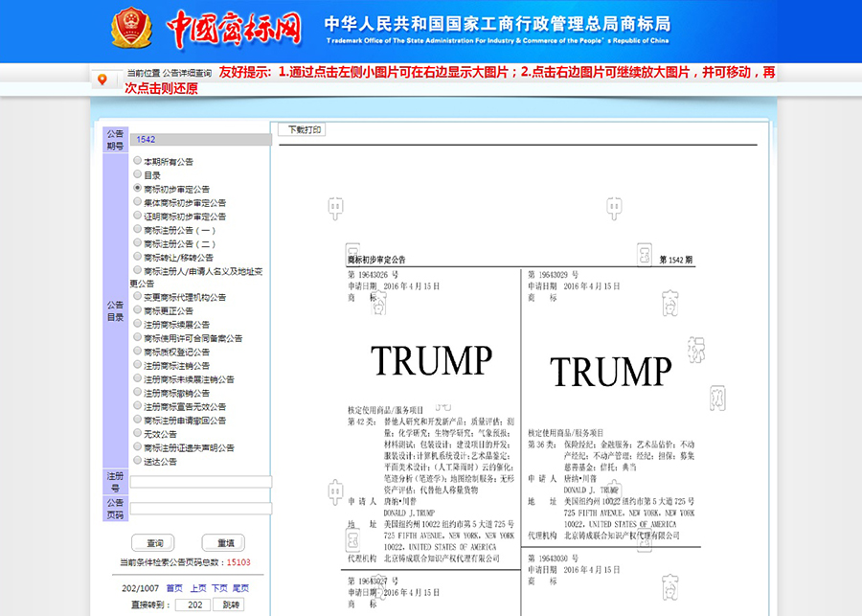Pick 注册商标未续展注销公告 radio button

tap(137, 378)
